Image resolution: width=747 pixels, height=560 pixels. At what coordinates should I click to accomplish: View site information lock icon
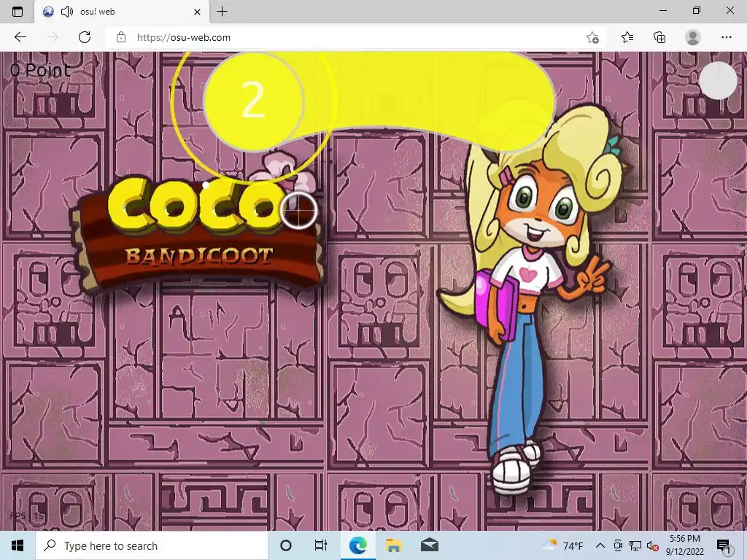[121, 37]
